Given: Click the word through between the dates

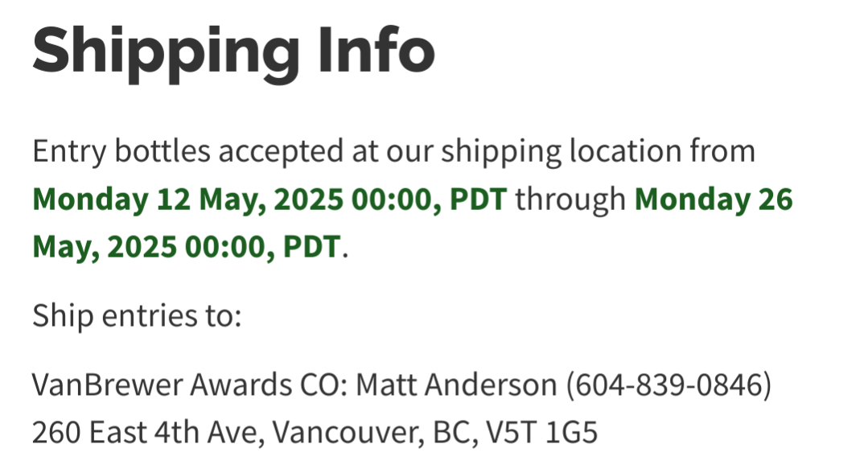Looking at the screenshot, I should click(x=570, y=200).
